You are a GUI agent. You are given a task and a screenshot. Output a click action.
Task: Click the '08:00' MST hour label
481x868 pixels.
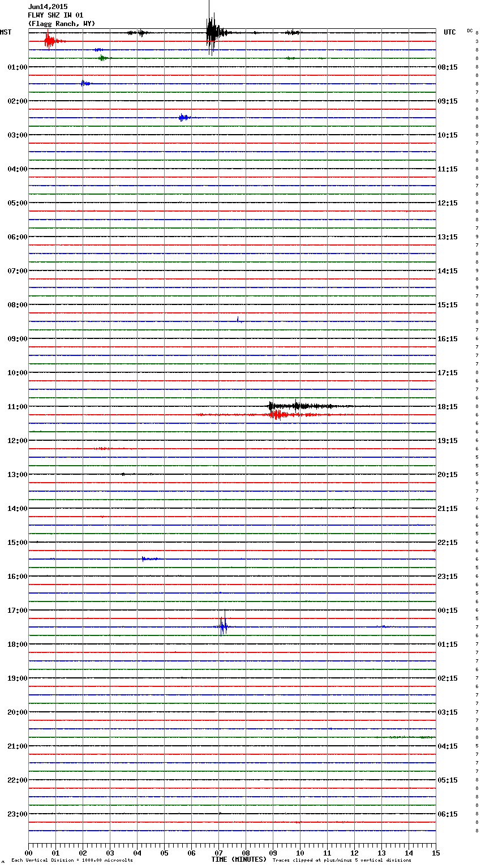[x=18, y=305]
